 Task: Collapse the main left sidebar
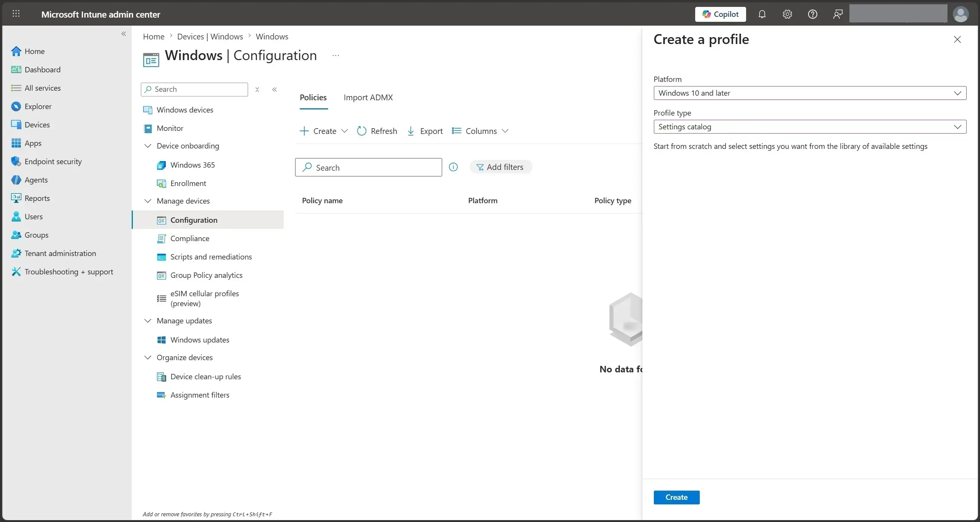[x=124, y=34]
